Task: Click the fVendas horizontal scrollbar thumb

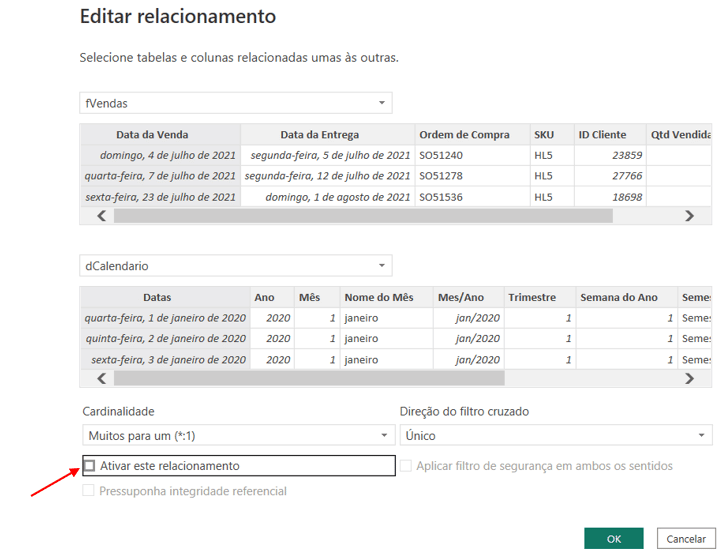Action: 363,216
